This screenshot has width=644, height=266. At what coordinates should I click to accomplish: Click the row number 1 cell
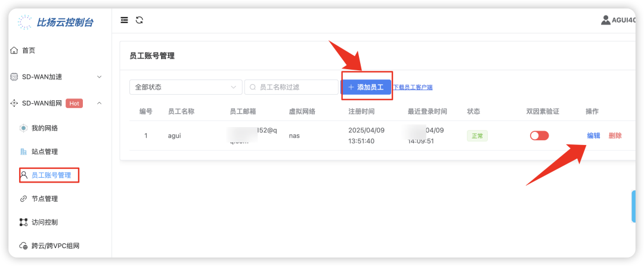[146, 135]
